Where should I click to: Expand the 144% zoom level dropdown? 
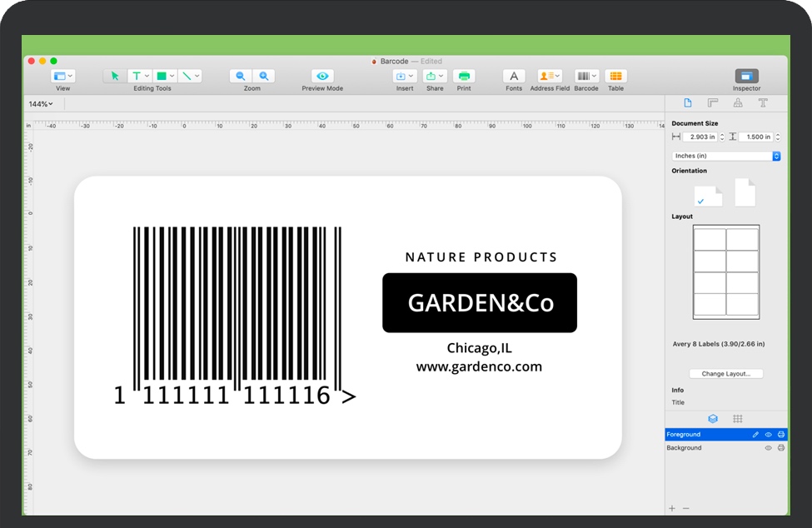coord(40,104)
